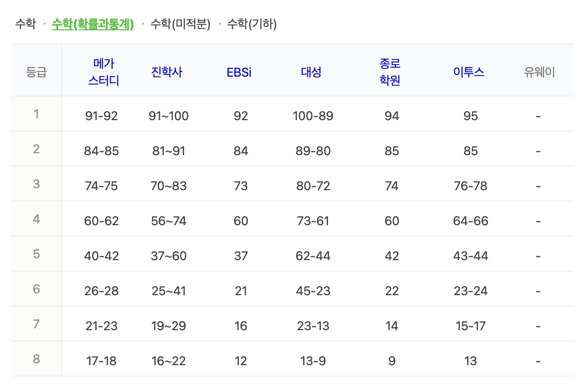Viewport: 588px width, 386px height.
Task: Select 대성 grade 3 range 80-72
Action: click(311, 185)
